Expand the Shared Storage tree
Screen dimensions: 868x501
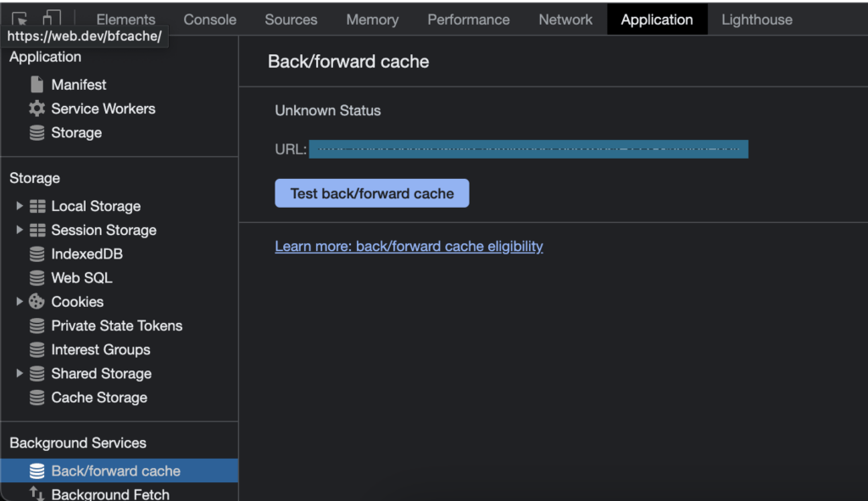19,373
